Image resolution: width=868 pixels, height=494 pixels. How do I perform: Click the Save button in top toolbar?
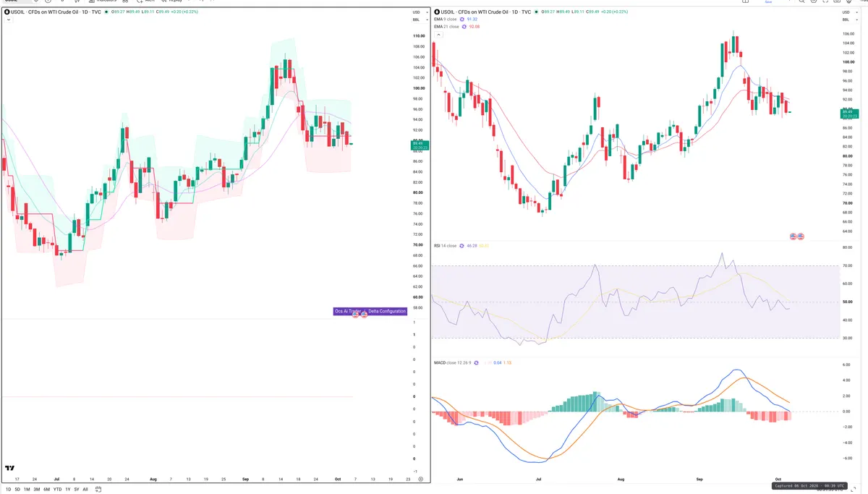point(768,2)
